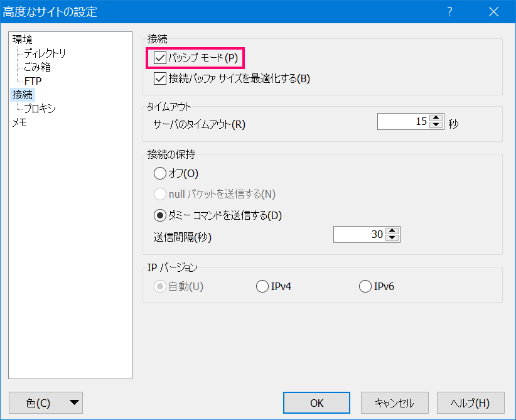Click the キャンセル button
Image resolution: width=516 pixels, height=420 pixels.
pyautogui.click(x=395, y=403)
